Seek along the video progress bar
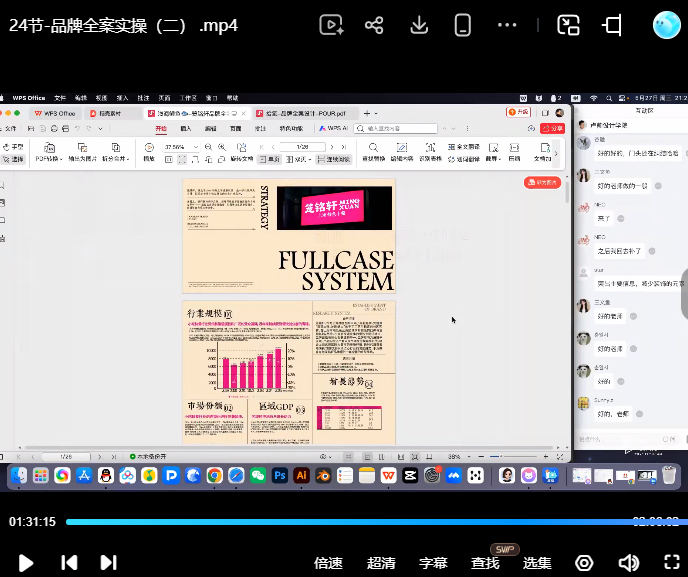This screenshot has height=577, width=688. (x=376, y=522)
